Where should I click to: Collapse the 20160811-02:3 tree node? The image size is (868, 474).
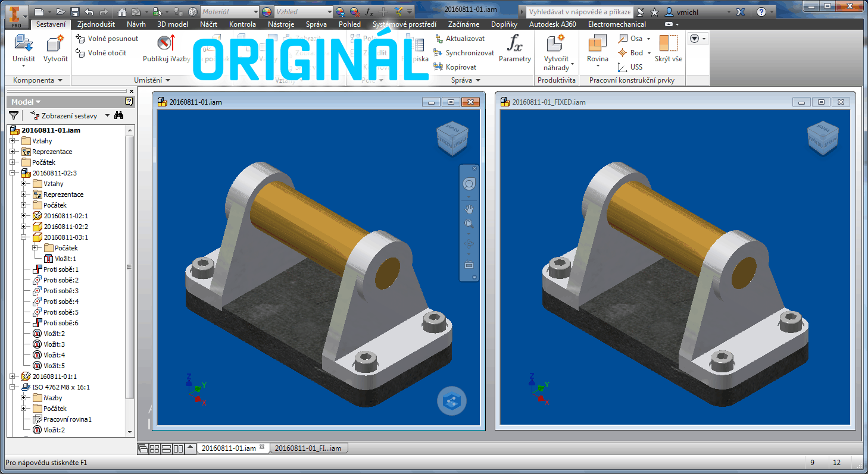(x=13, y=173)
